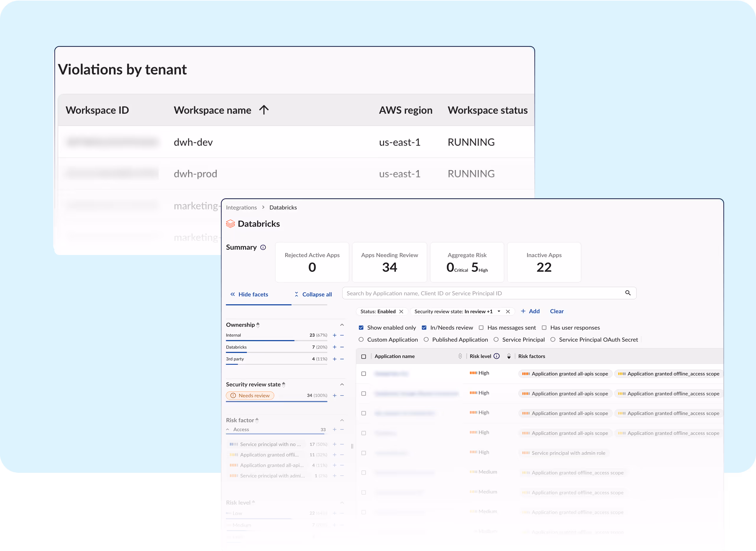
Task: Click Risk level info icon
Action: [x=496, y=356]
